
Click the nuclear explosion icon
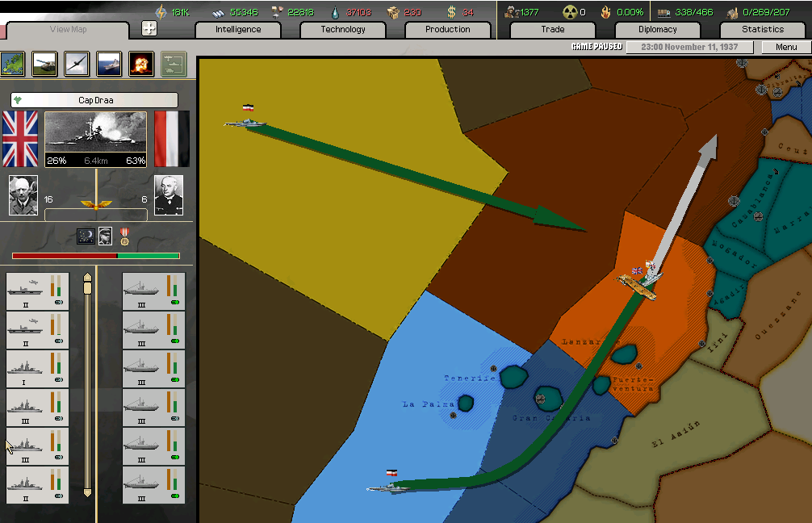pyautogui.click(x=141, y=64)
